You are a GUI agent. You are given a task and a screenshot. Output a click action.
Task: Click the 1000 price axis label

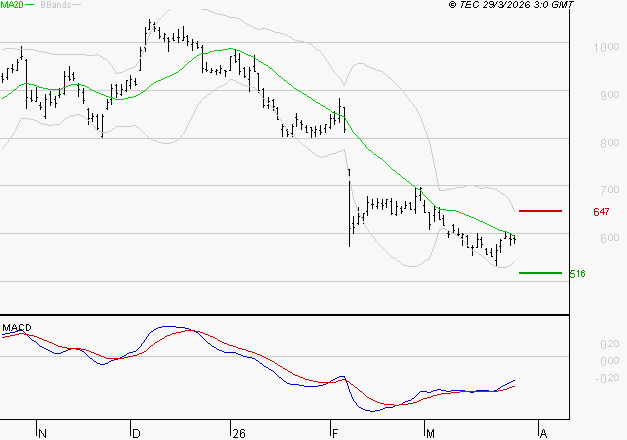coord(606,47)
